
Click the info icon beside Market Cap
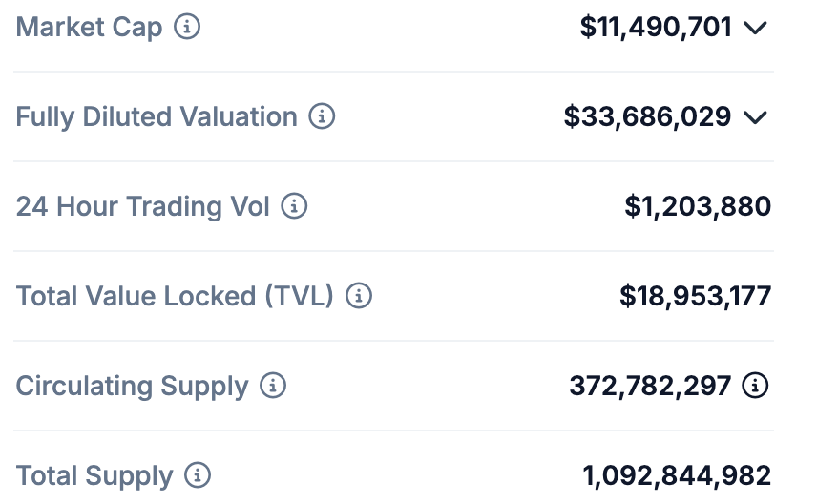187,27
